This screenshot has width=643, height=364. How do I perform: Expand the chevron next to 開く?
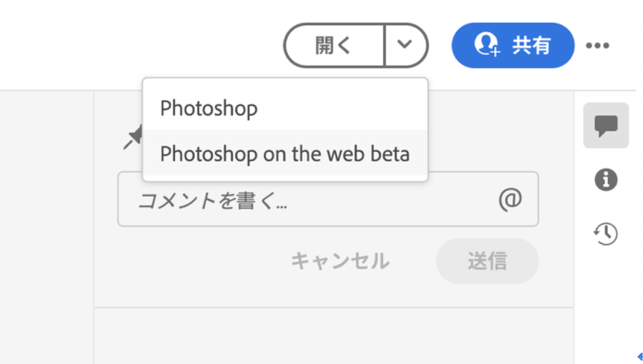click(405, 45)
